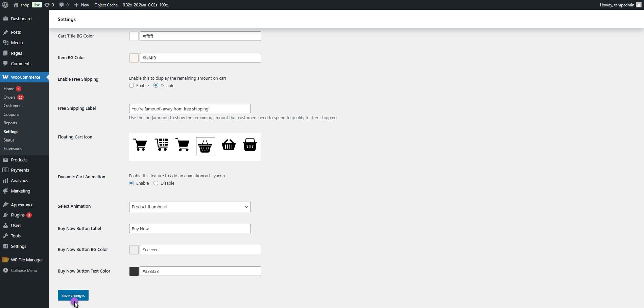Screen dimensions: 644x308
Task: Open the Select Animation dropdown
Action: click(190, 207)
